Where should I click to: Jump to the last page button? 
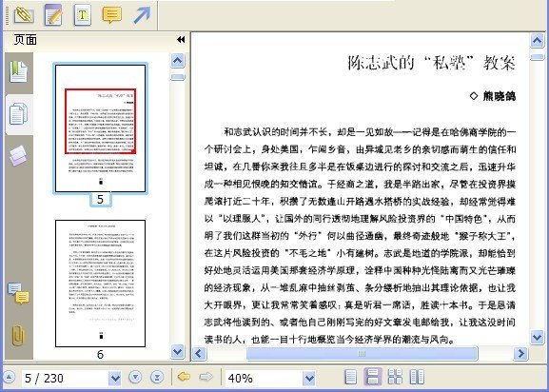point(157,378)
